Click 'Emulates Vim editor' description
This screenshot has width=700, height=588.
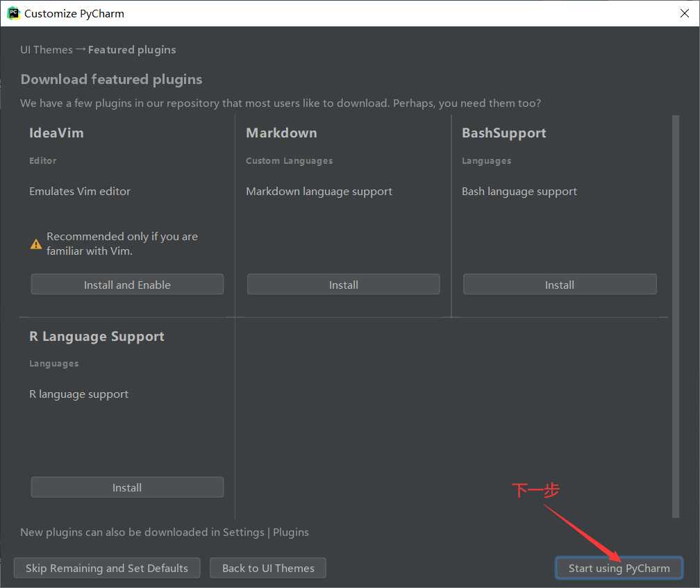79,192
